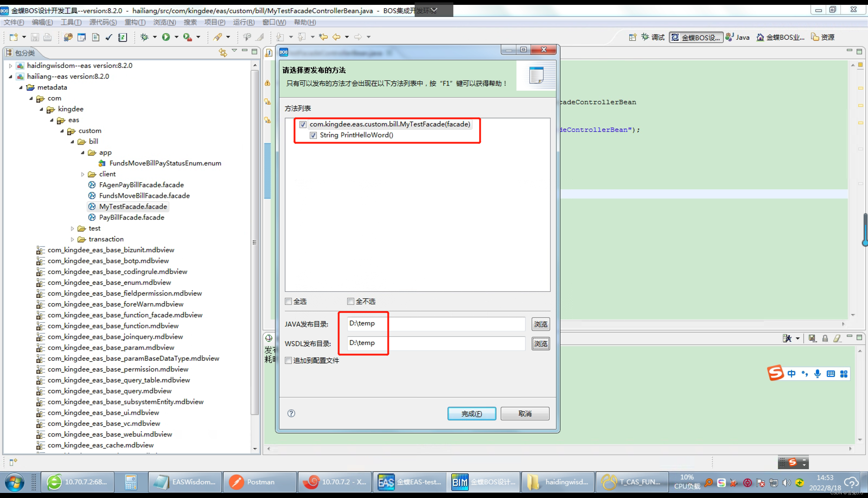This screenshot has width=868, height=498.
Task: Open Postman from the taskbar
Action: [x=260, y=482]
